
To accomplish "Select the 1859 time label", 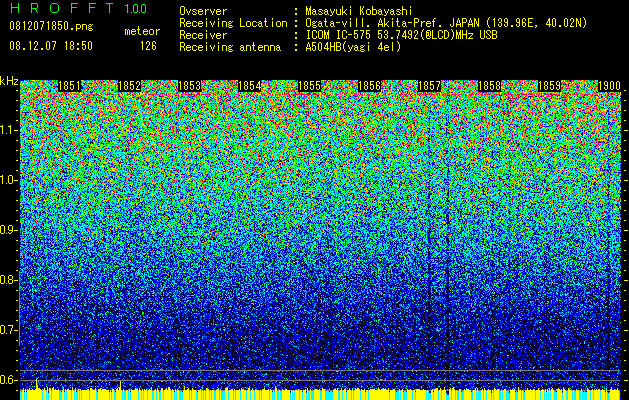I will 549,86.
